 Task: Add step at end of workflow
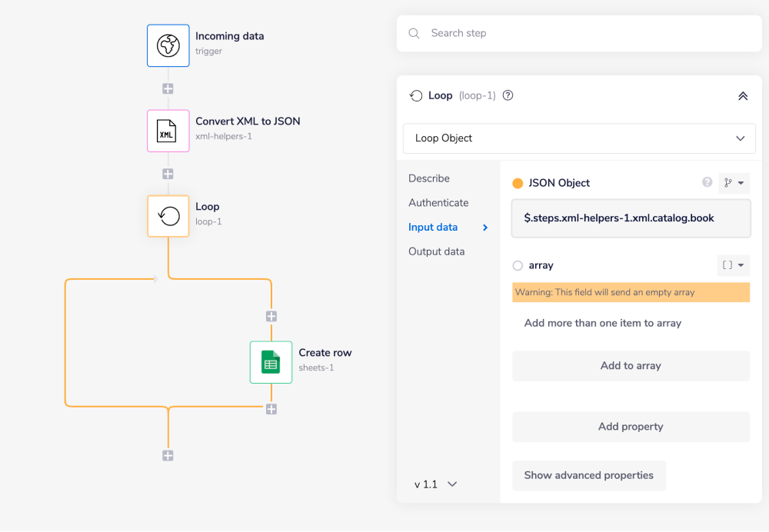point(168,456)
